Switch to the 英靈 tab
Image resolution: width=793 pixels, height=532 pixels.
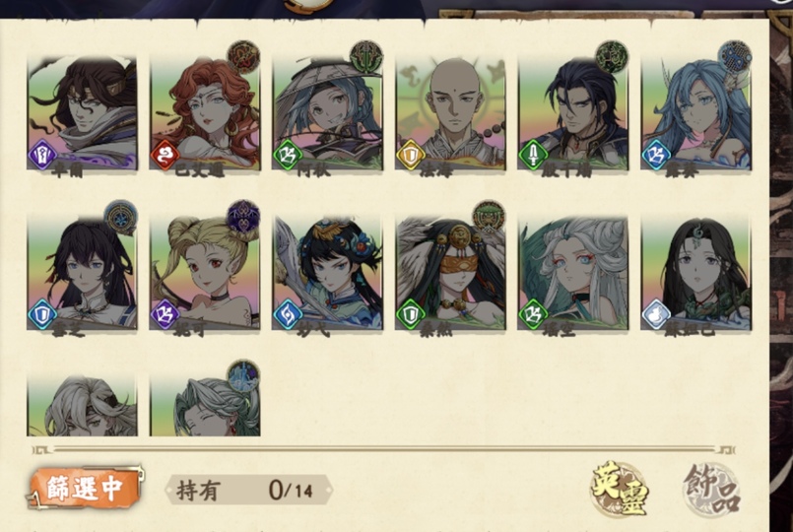[620, 489]
